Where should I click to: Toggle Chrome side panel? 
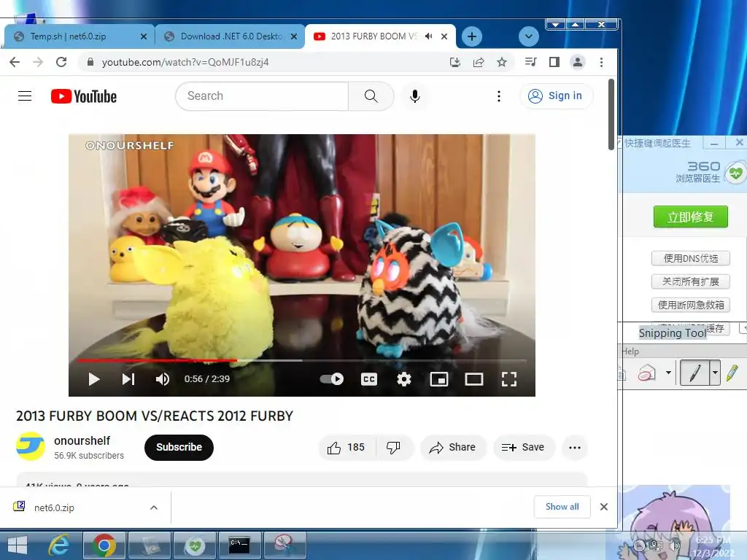554,62
